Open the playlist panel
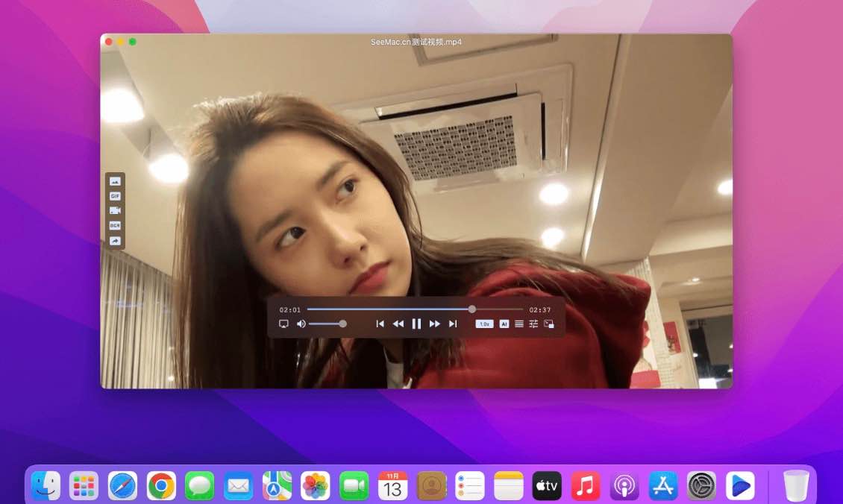The height and width of the screenshot is (504, 843). click(518, 324)
